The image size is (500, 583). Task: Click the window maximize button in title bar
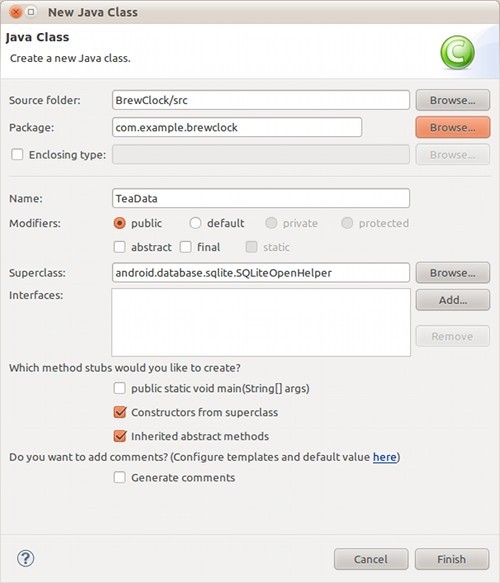[31, 12]
